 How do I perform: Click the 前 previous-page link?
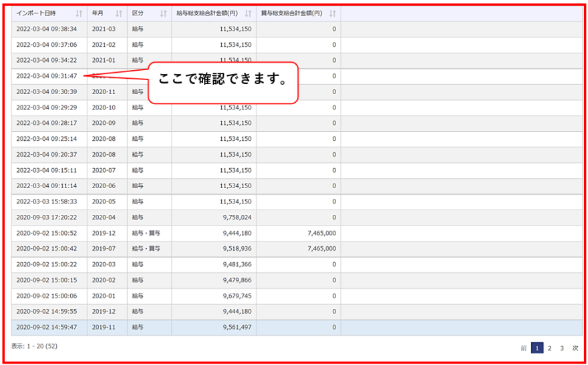(524, 348)
